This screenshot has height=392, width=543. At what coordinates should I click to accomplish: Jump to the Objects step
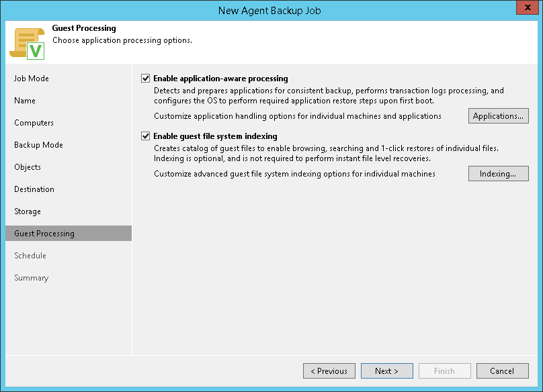(28, 167)
